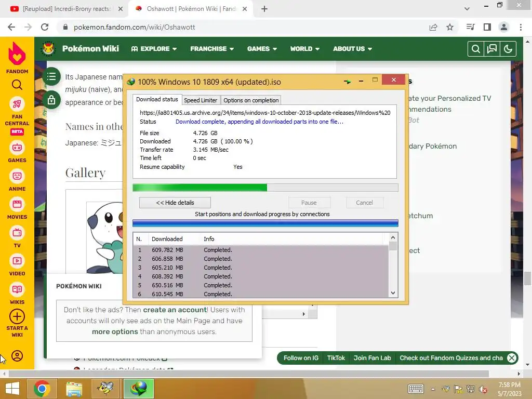
Task: Click the green download progress bar
Action: coord(265,188)
